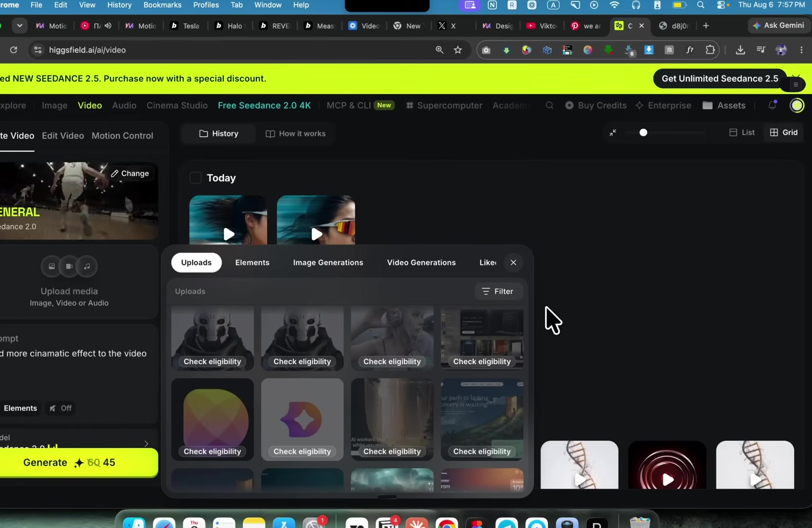Open Chrome downloads icon
Image resolution: width=812 pixels, height=528 pixels.
[x=740, y=50]
